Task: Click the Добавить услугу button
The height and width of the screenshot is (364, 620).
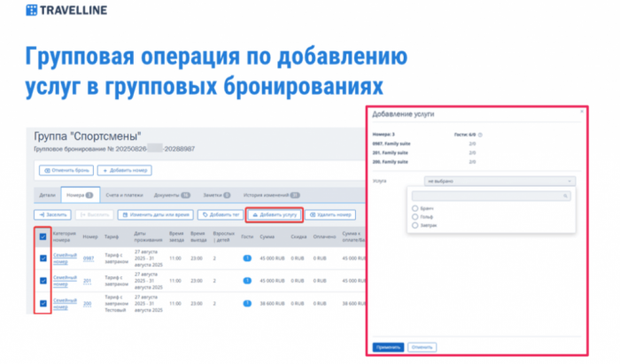Action: tap(275, 215)
